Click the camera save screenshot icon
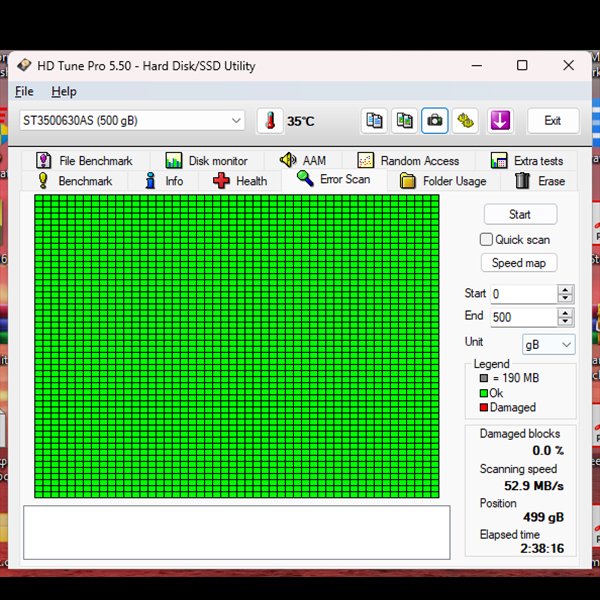The width and height of the screenshot is (600, 600). coord(435,121)
